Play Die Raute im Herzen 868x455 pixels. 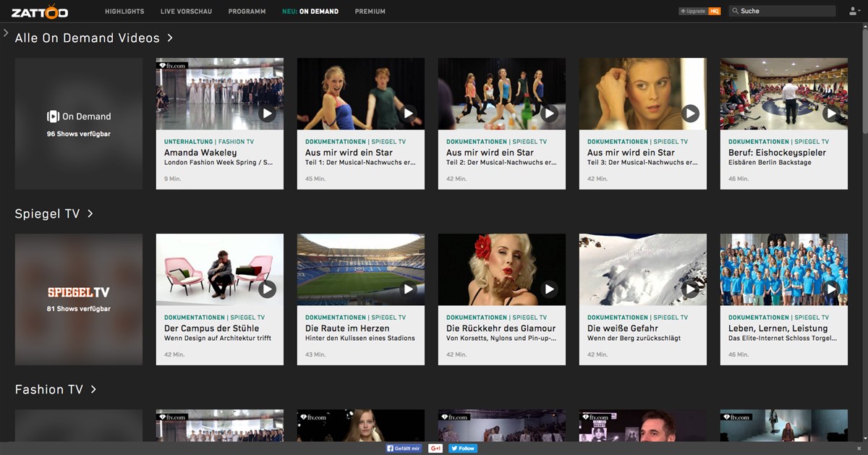[x=409, y=289]
